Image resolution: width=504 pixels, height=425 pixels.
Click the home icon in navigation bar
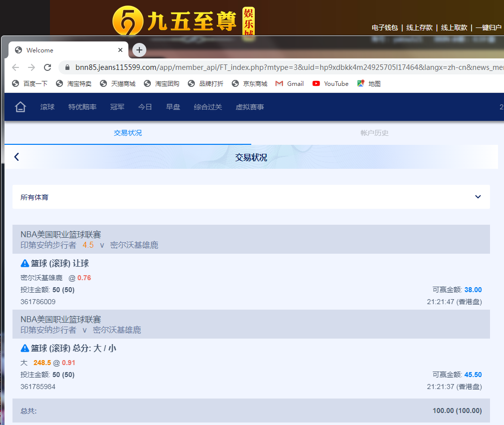pyautogui.click(x=20, y=107)
